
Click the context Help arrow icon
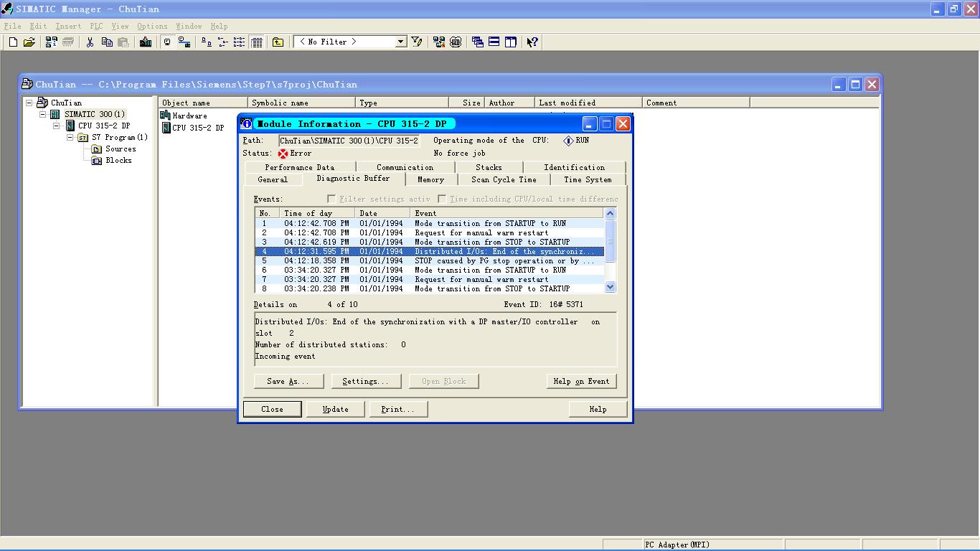532,42
